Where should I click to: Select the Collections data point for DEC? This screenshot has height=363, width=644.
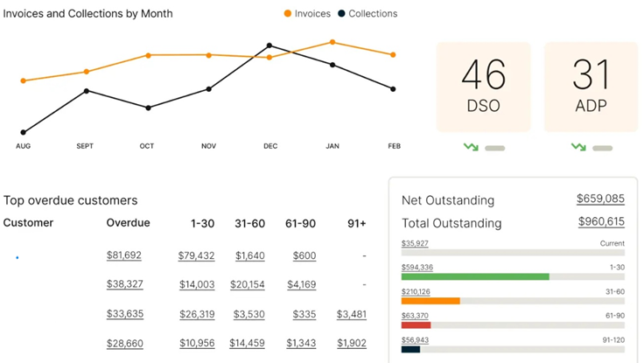[269, 45]
